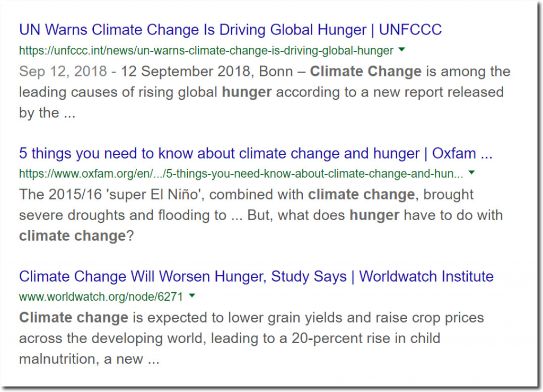The height and width of the screenshot is (392, 543).
Task: Click bold "climate change?" ending the Oxfam snippet
Action: pyautogui.click(x=75, y=236)
